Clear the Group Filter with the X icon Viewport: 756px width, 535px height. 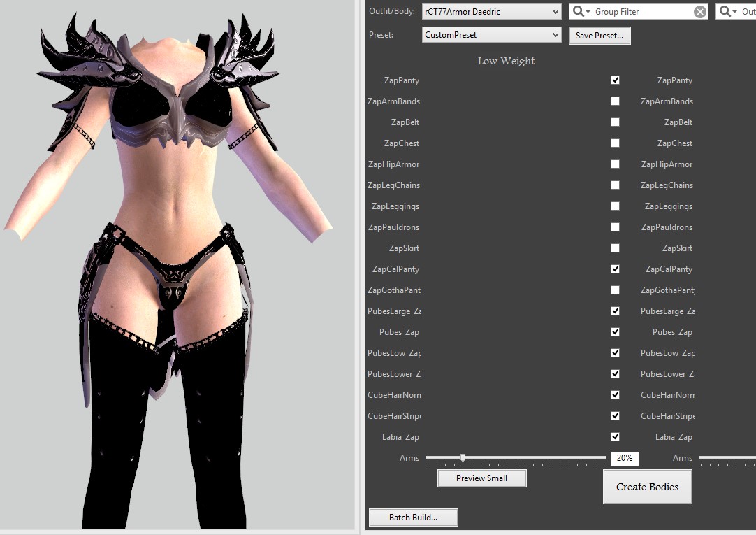699,12
